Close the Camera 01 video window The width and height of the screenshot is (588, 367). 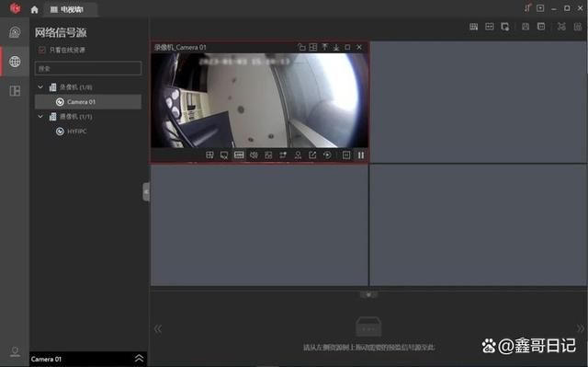point(359,47)
